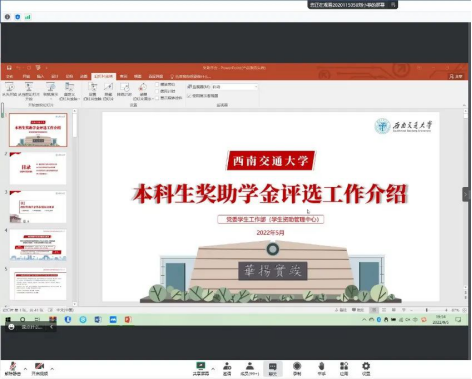This screenshot has height=379, width=472.
Task: Open the first ribbon tab File
Action: coord(10,76)
